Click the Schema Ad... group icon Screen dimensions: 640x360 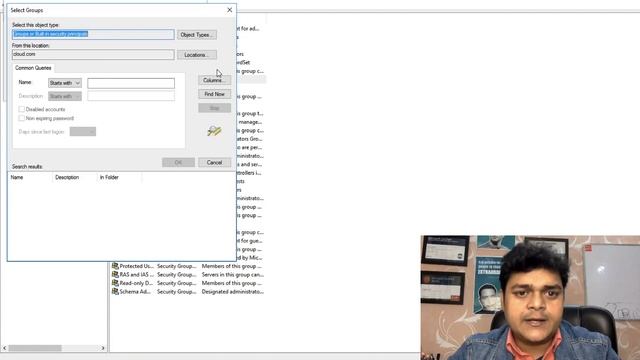(115, 292)
